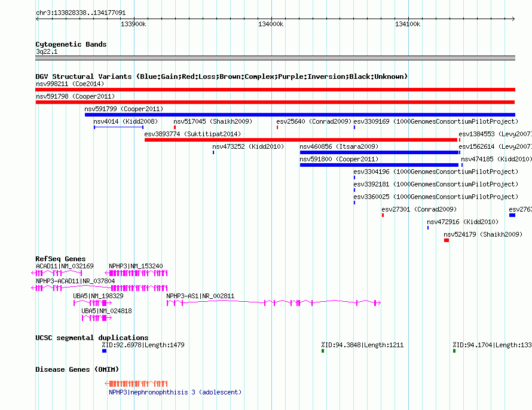Open the esv3392181 (1000GenomesConsortiumPilotProject) label

coord(436,184)
